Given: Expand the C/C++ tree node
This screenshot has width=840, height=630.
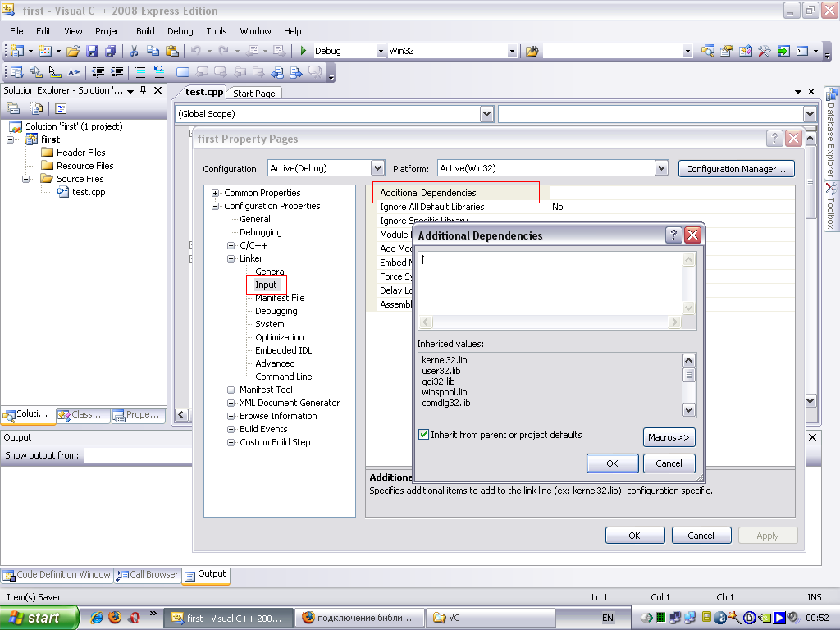Looking at the screenshot, I should coord(231,245).
